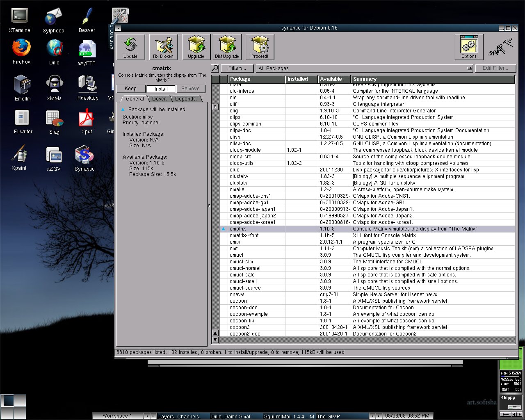Screen dimensions: 525x420
Task: Open the Beaver editor desktop icon
Action: click(x=87, y=21)
